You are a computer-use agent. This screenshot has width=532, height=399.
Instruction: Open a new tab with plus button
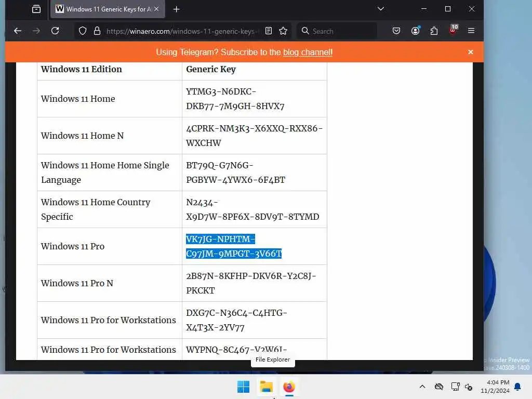pos(177,9)
